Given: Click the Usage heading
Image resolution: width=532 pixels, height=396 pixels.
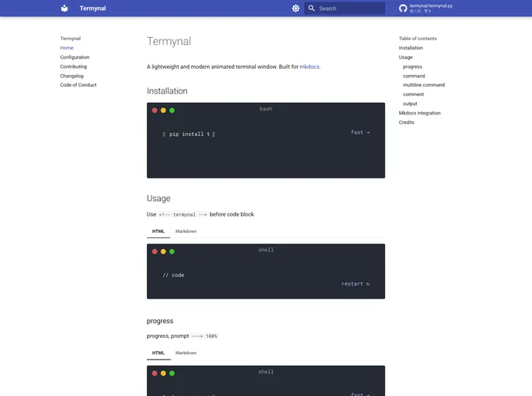Looking at the screenshot, I should [159, 199].
